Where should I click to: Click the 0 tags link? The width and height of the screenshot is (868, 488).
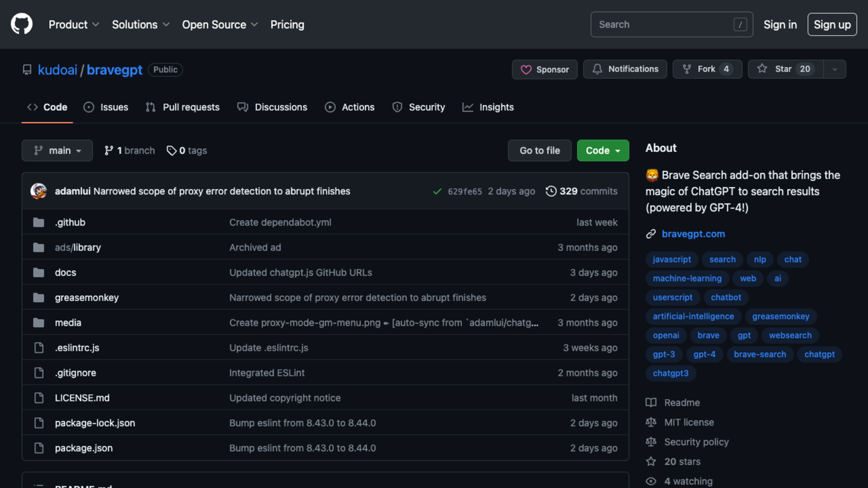(187, 150)
